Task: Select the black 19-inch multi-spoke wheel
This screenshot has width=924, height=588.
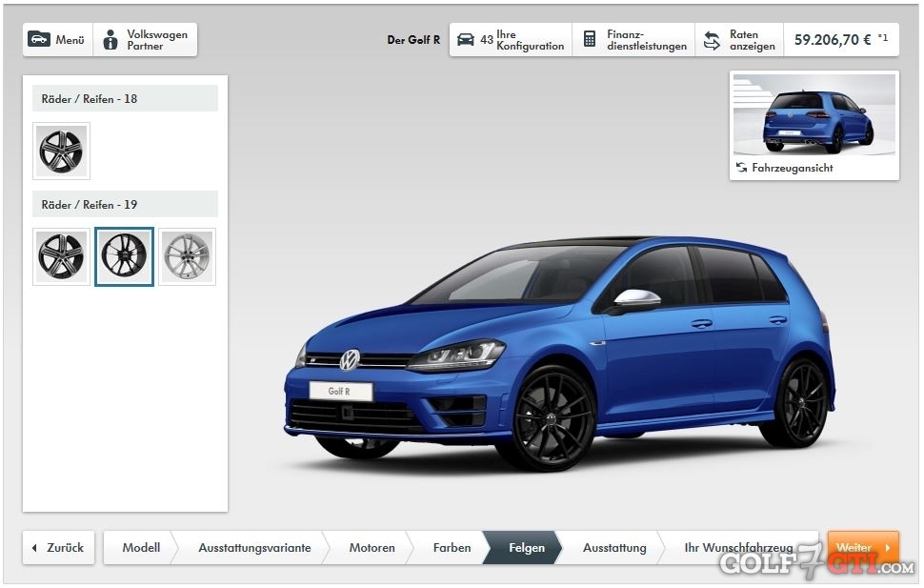Action: [x=125, y=256]
